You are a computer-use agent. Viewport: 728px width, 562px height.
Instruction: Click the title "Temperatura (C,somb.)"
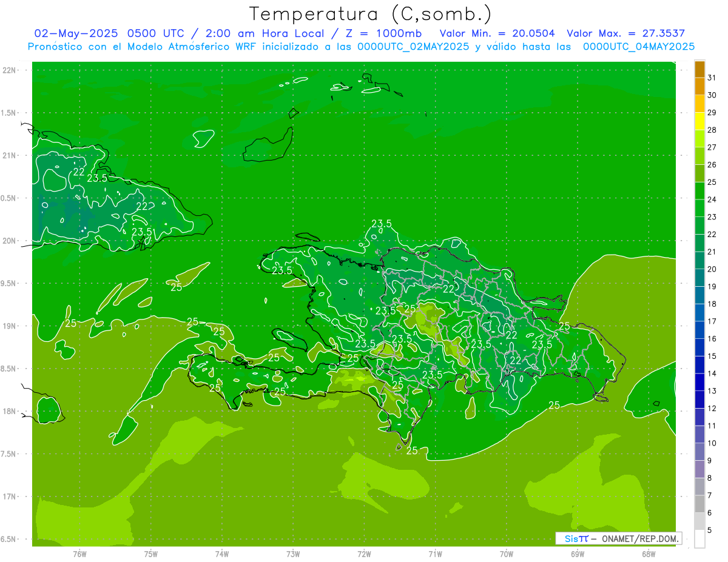[x=371, y=14]
